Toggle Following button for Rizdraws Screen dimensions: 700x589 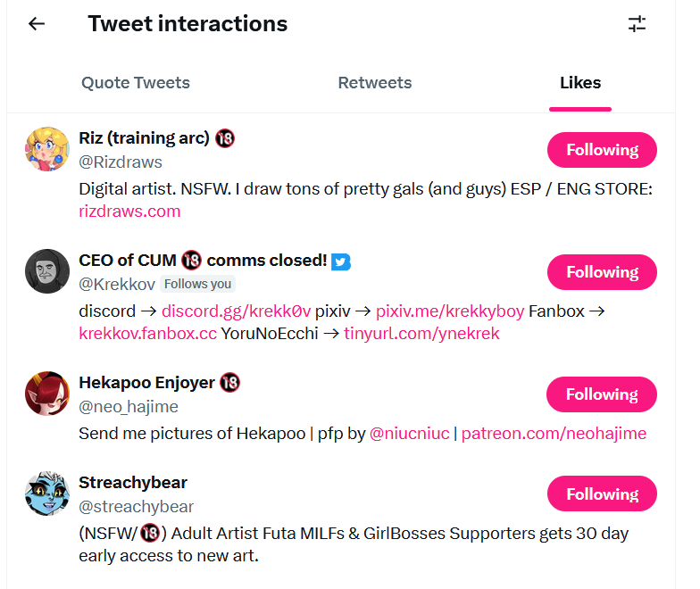click(602, 150)
